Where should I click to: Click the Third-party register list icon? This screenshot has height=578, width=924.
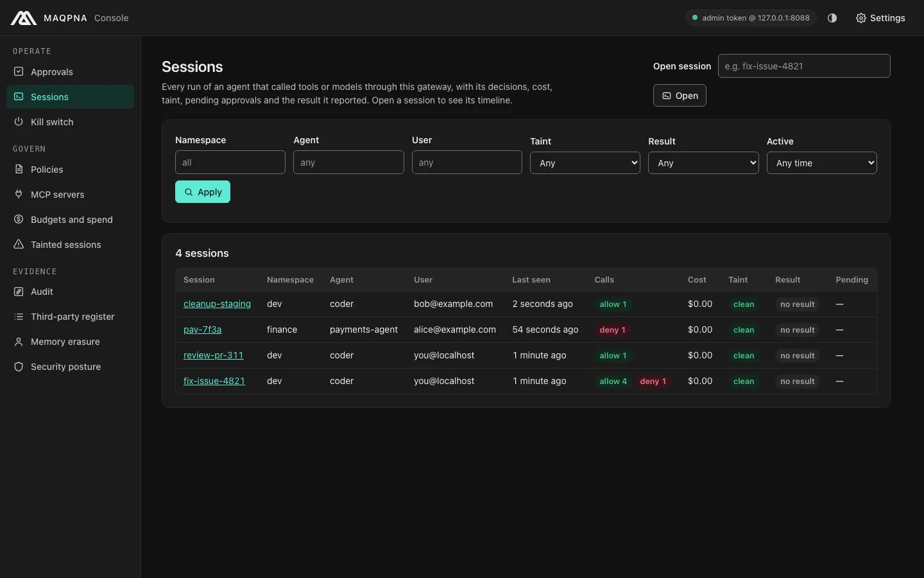point(19,317)
